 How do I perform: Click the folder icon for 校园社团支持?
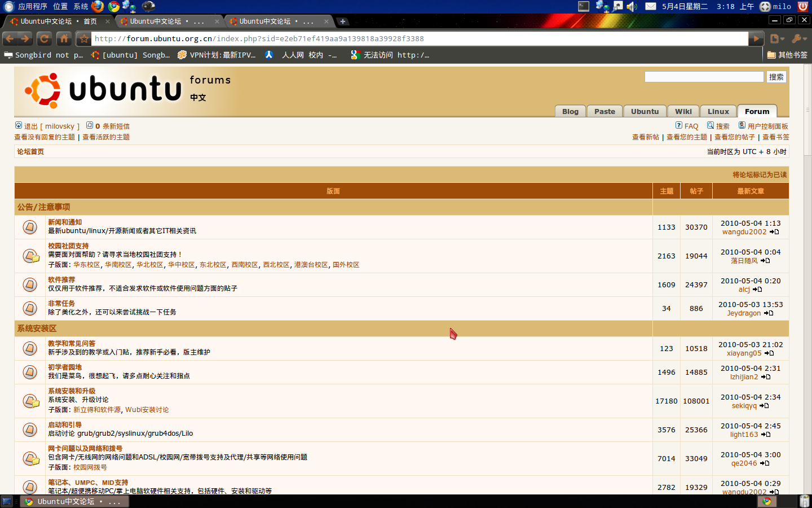pos(31,256)
